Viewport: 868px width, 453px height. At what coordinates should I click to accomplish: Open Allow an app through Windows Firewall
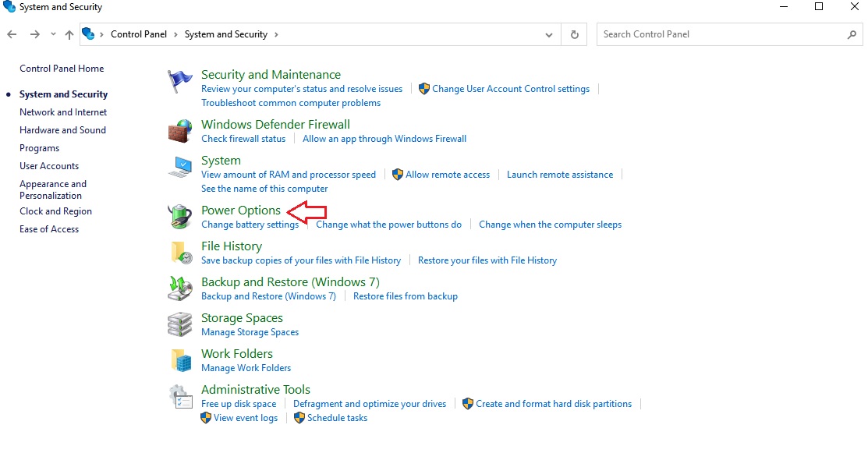pos(384,139)
